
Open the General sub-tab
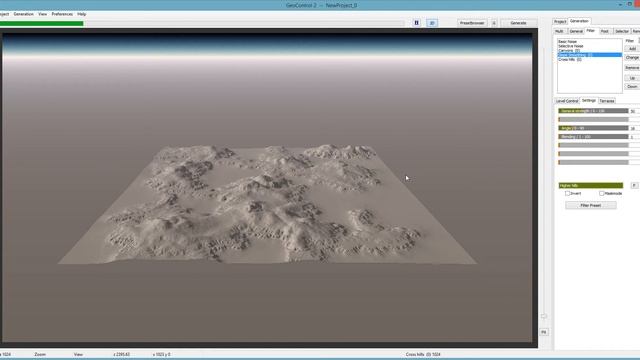[576, 31]
